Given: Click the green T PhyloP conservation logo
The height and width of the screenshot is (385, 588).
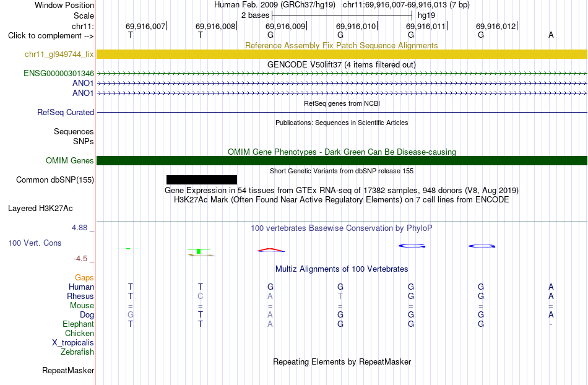Looking at the screenshot, I should [199, 251].
